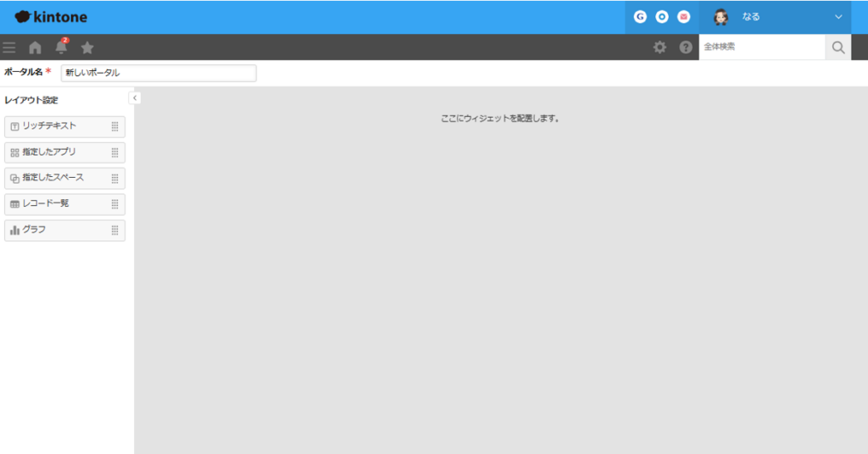868x454 pixels.
Task: Open the settings gear icon
Action: coord(659,47)
